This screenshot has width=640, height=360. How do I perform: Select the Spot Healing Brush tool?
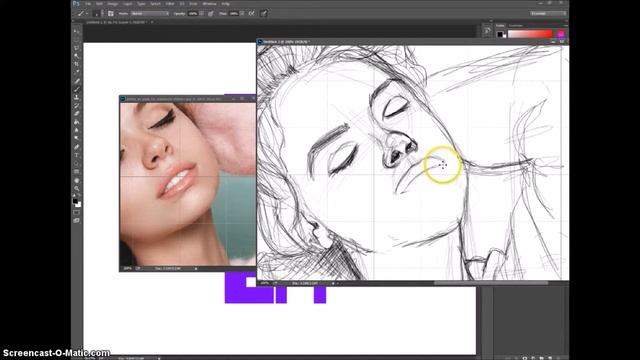tap(77, 81)
